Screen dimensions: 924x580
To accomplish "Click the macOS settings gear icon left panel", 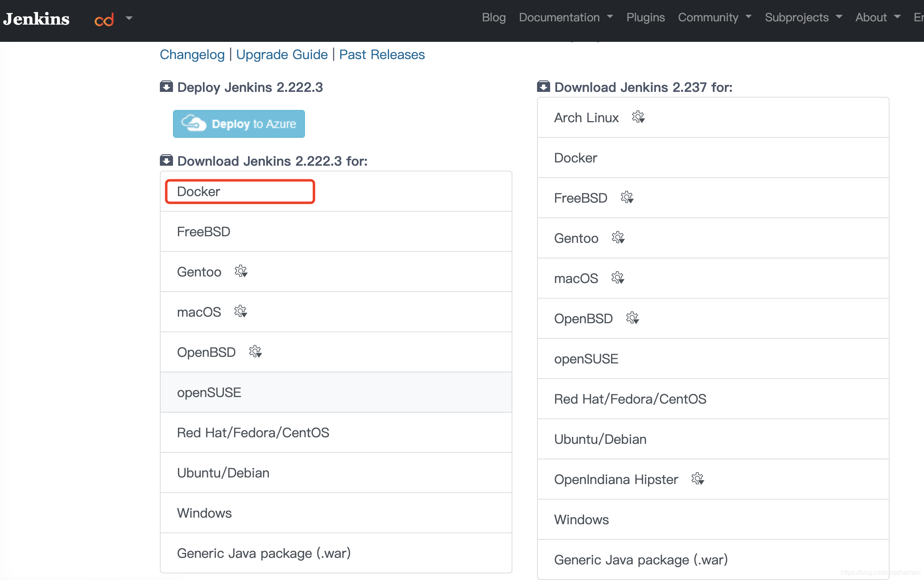I will [238, 311].
